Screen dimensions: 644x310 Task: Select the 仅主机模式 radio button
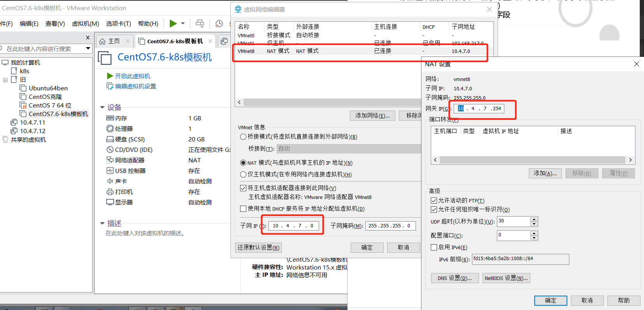point(243,174)
